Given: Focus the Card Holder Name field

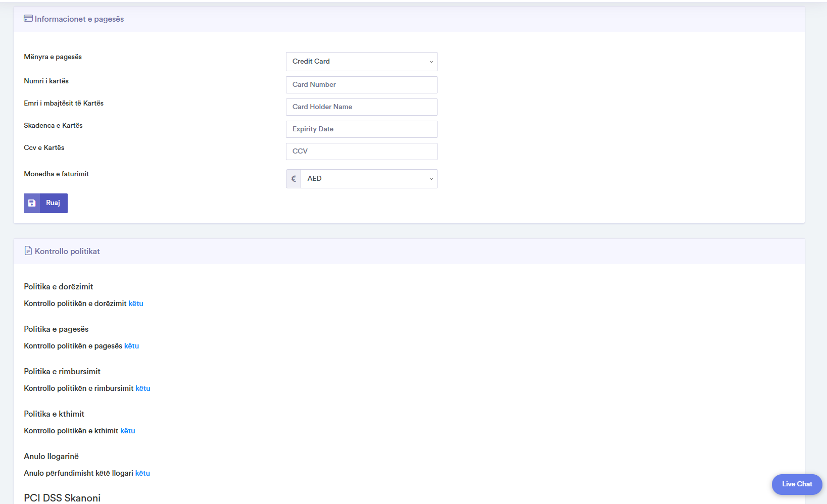Looking at the screenshot, I should coord(362,107).
